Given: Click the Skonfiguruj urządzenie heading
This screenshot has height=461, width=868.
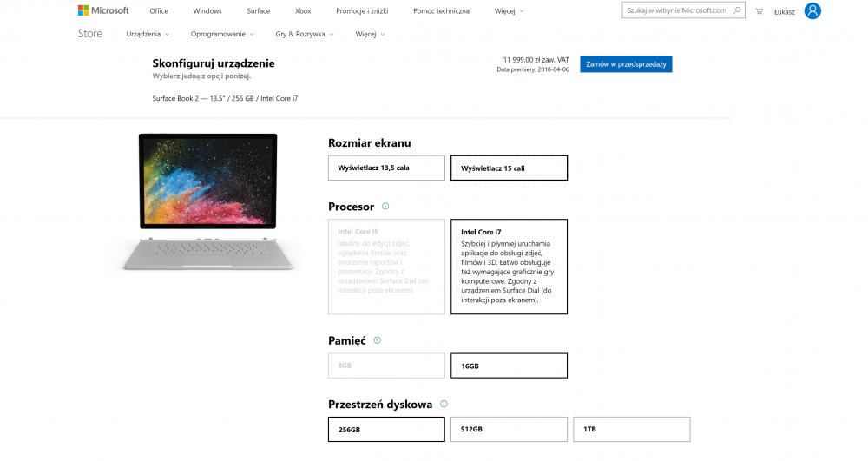Looking at the screenshot, I should tap(214, 63).
